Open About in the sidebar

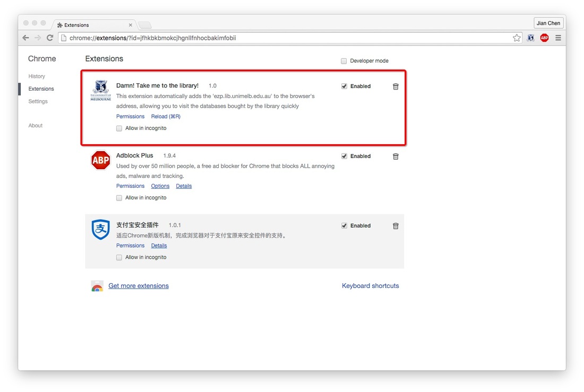click(x=36, y=126)
